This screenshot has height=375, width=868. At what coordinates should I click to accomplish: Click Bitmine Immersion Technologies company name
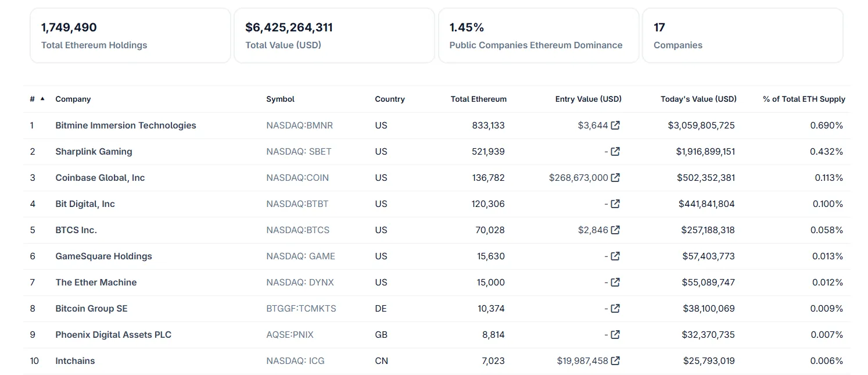pos(125,126)
